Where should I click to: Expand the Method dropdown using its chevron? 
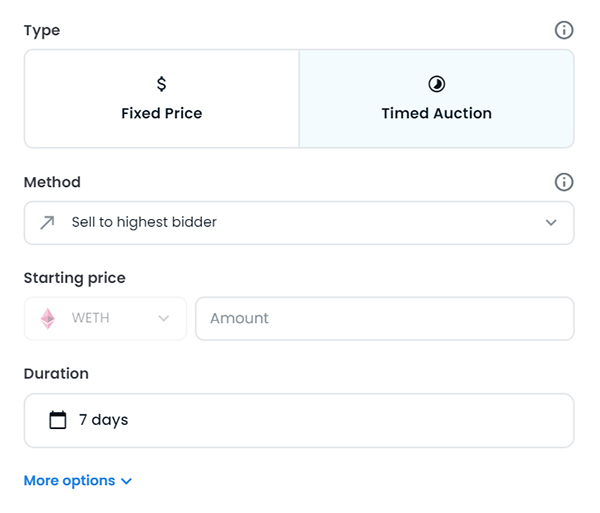(x=551, y=223)
